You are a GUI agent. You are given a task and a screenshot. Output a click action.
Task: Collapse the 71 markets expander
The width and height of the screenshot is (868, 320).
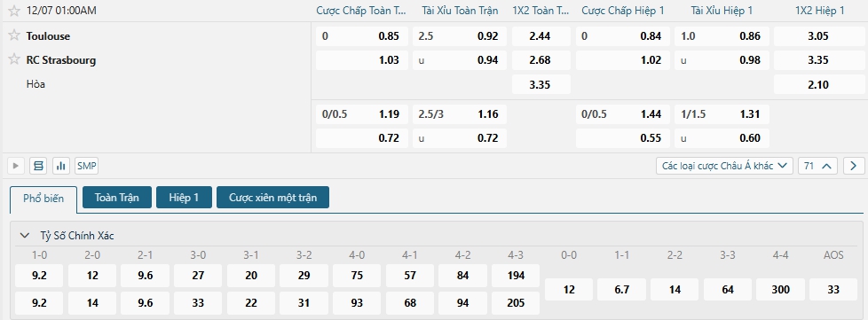[x=817, y=166]
